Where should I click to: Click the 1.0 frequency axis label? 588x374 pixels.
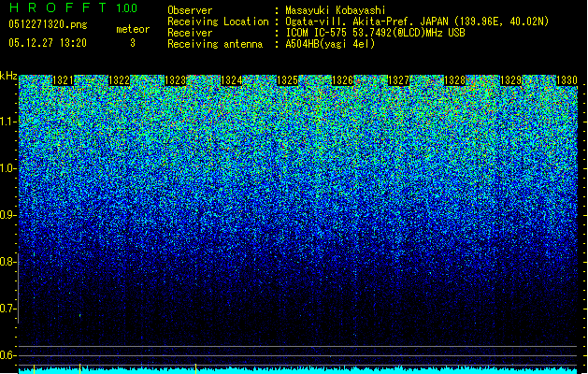point(7,168)
